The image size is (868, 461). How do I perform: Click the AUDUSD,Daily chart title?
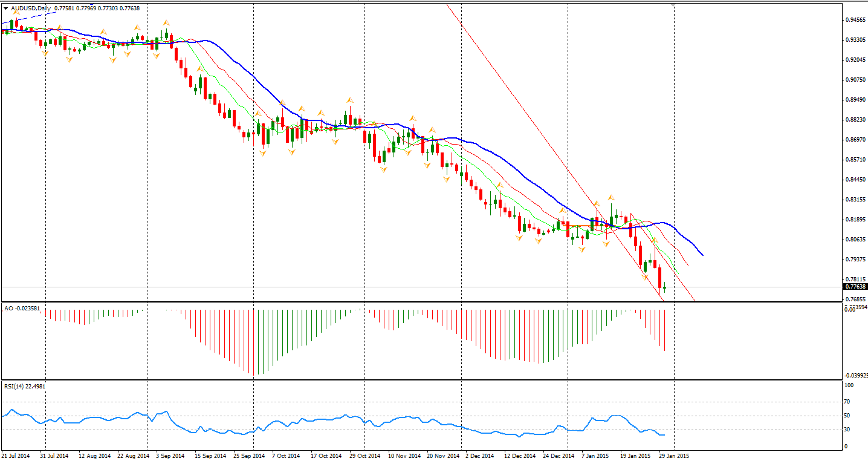(31, 8)
